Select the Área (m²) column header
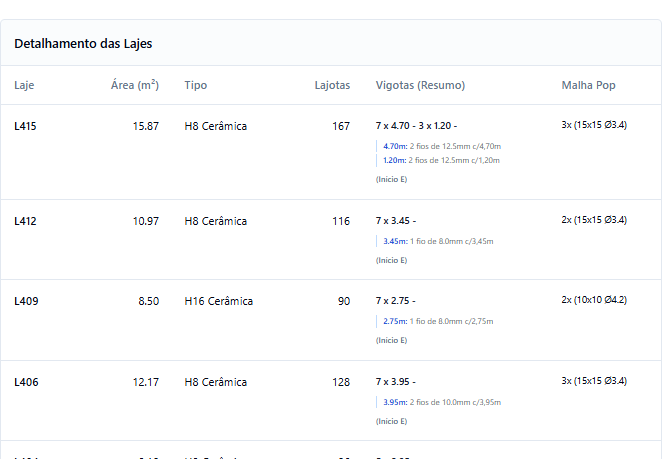 [x=134, y=85]
